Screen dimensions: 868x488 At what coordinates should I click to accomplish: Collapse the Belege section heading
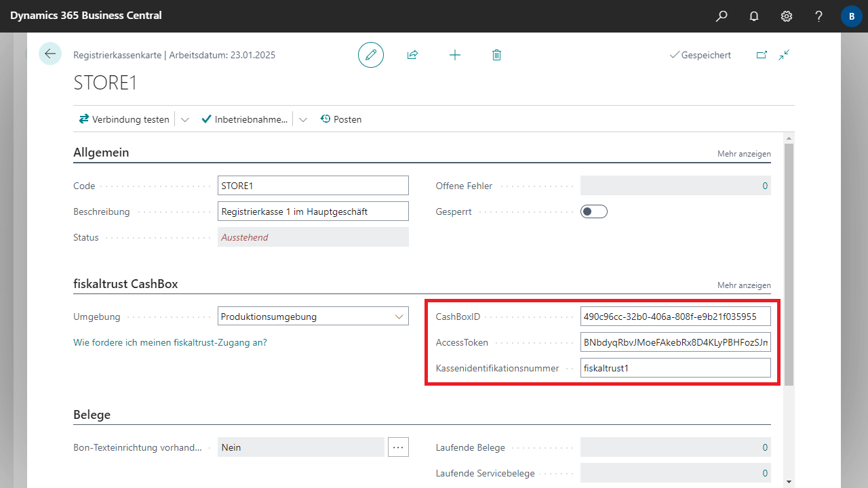tap(92, 414)
